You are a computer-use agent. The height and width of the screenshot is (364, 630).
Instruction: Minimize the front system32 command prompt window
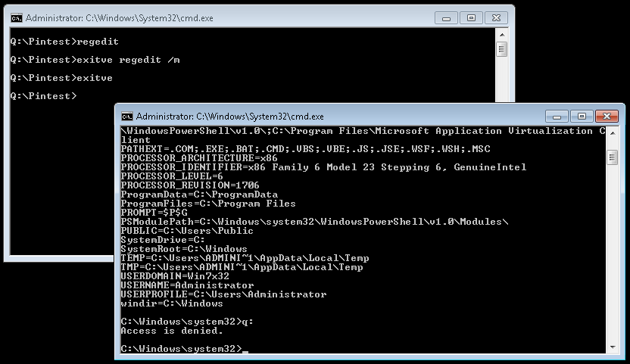point(560,116)
